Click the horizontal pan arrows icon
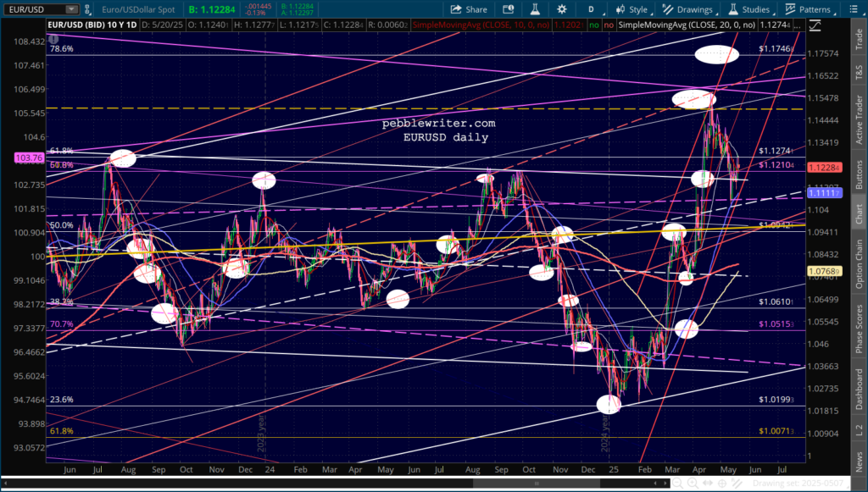This screenshot has height=492, width=868. pyautogui.click(x=706, y=484)
